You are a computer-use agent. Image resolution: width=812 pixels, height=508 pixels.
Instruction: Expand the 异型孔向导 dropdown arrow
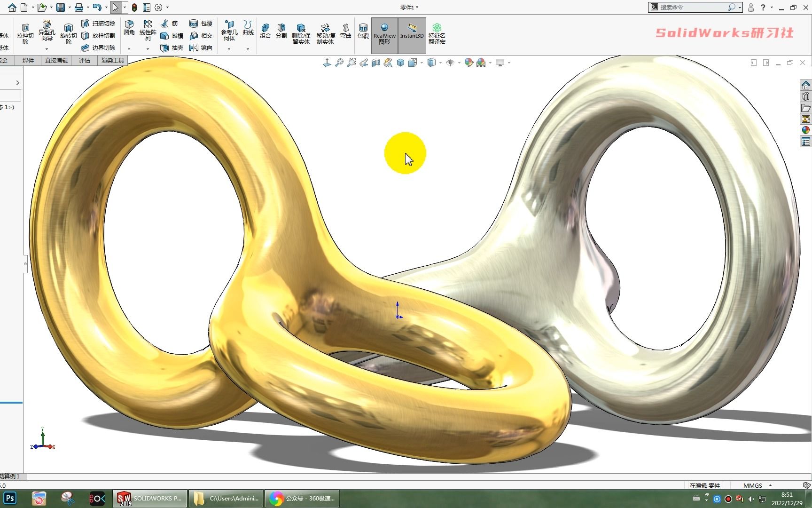[47, 49]
